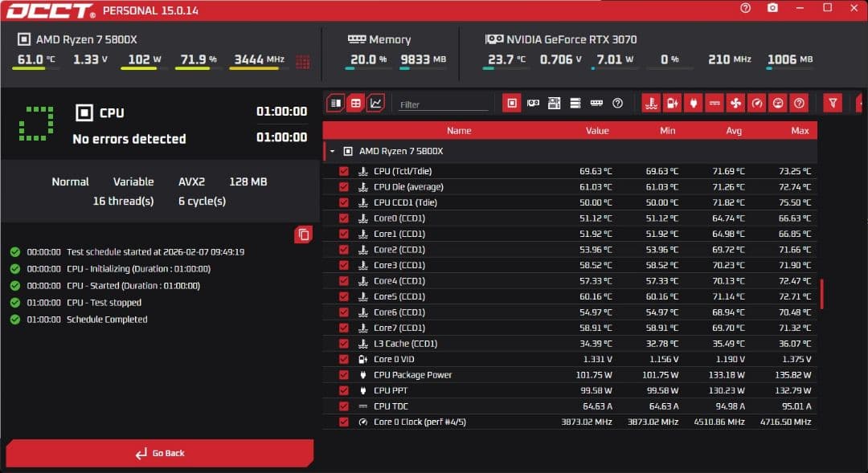Viewport: 868px width, 473px height.
Task: Open the help icon in title bar
Action: click(x=745, y=8)
